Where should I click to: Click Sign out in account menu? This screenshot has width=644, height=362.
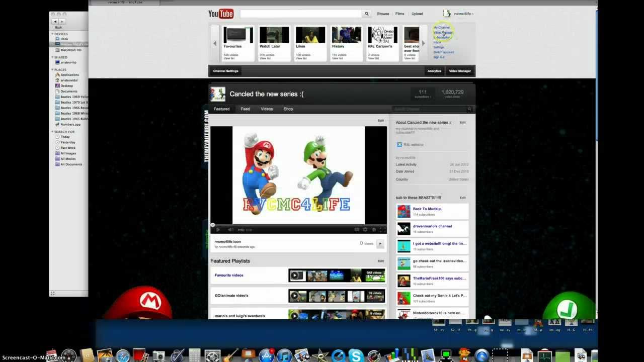point(439,57)
